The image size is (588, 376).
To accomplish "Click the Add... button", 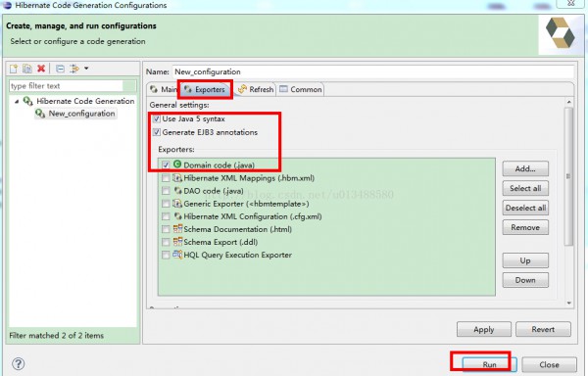I will 525,168.
